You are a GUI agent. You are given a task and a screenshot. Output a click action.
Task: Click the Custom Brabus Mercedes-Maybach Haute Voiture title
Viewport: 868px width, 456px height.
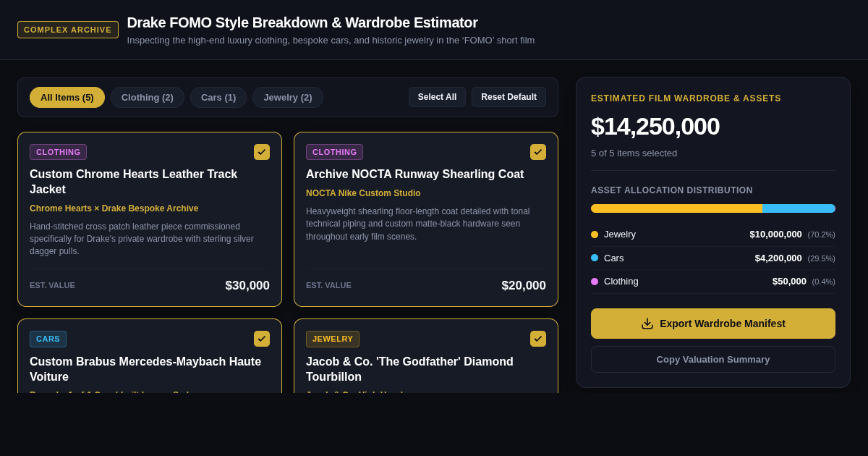tap(145, 369)
